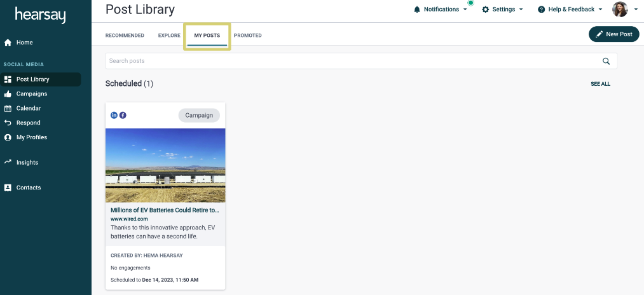Select Post Library in the sidebar
Viewport: 644px width, 295px height.
point(41,79)
